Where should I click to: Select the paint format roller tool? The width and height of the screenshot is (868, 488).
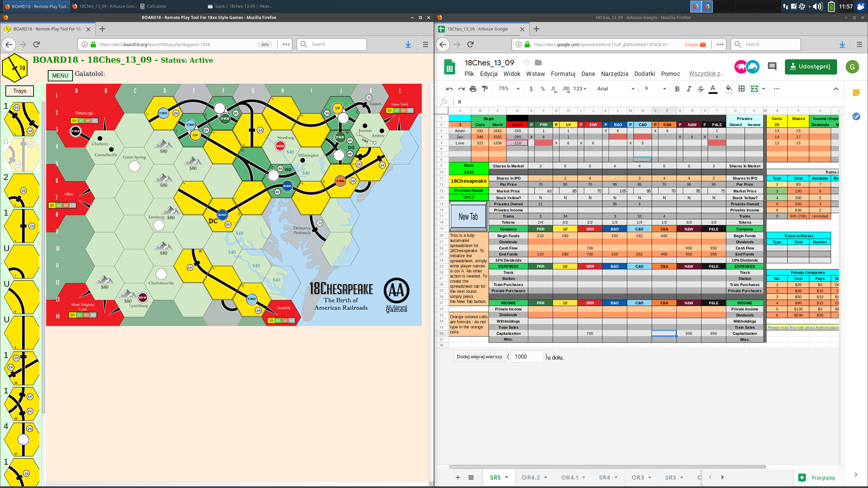[485, 89]
